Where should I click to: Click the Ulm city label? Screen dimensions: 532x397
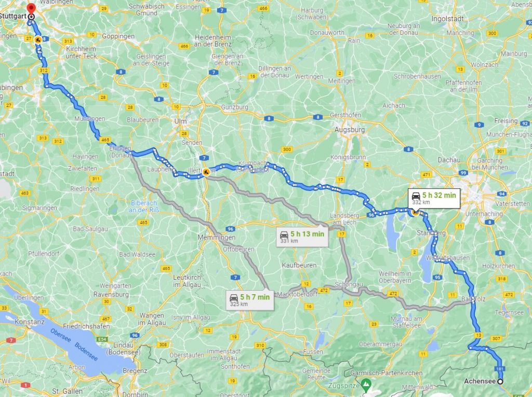click(180, 121)
